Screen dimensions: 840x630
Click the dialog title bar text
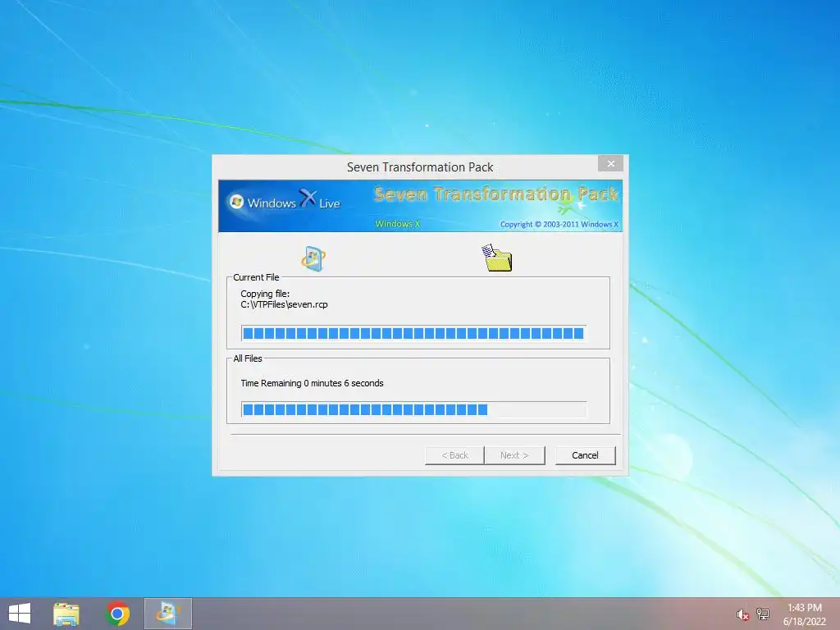(x=420, y=167)
